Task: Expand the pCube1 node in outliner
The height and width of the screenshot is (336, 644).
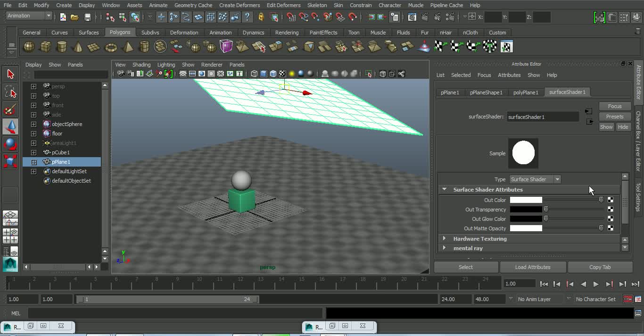Action: [33, 152]
